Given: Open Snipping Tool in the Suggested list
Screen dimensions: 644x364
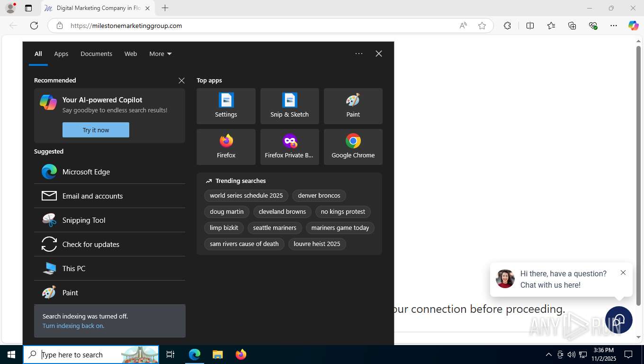Looking at the screenshot, I should (109, 220).
